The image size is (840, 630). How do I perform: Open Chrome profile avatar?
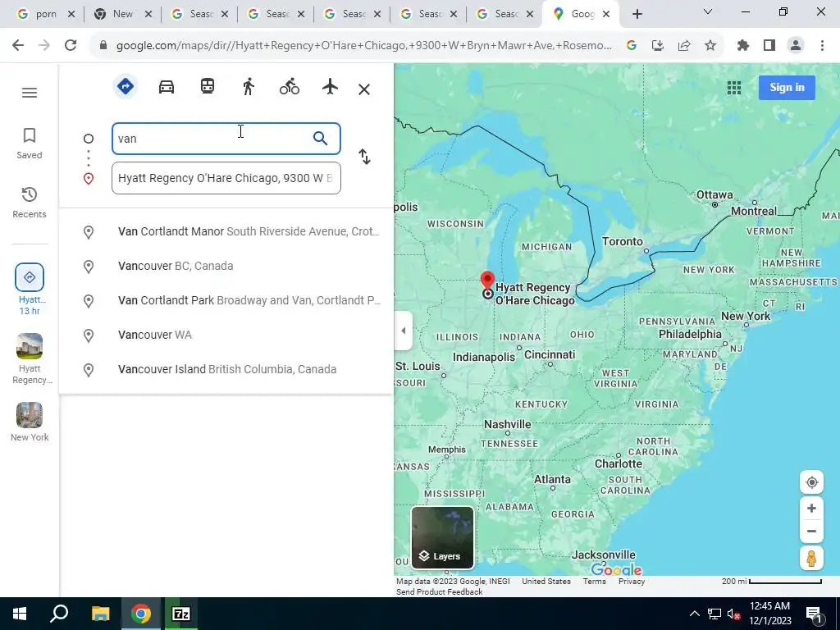click(x=796, y=46)
